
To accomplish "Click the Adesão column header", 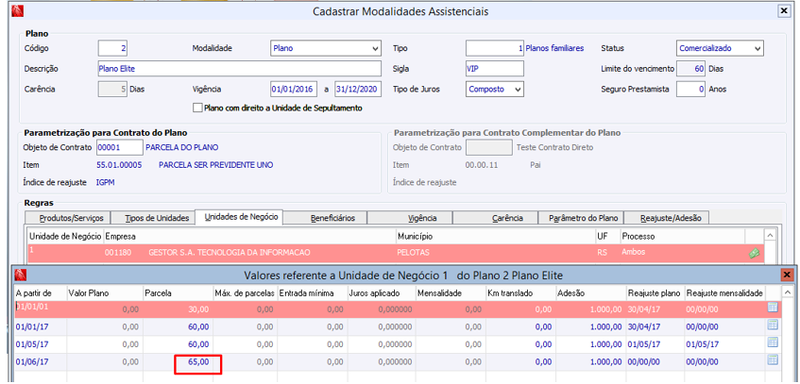I will click(590, 293).
